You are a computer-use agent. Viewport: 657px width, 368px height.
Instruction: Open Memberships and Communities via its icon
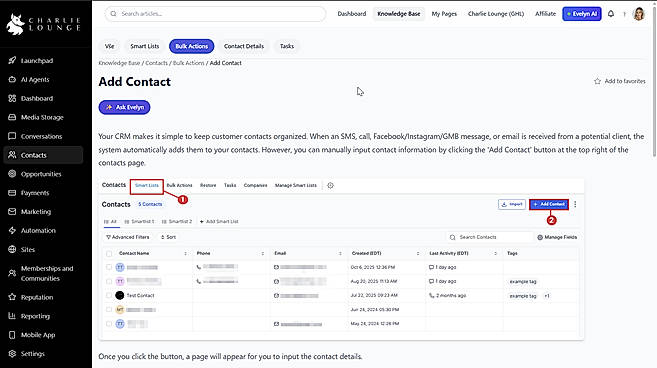[x=12, y=273]
